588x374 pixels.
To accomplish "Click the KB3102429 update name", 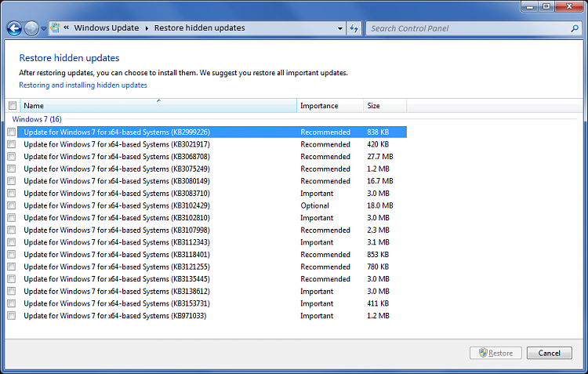I will pyautogui.click(x=117, y=205).
